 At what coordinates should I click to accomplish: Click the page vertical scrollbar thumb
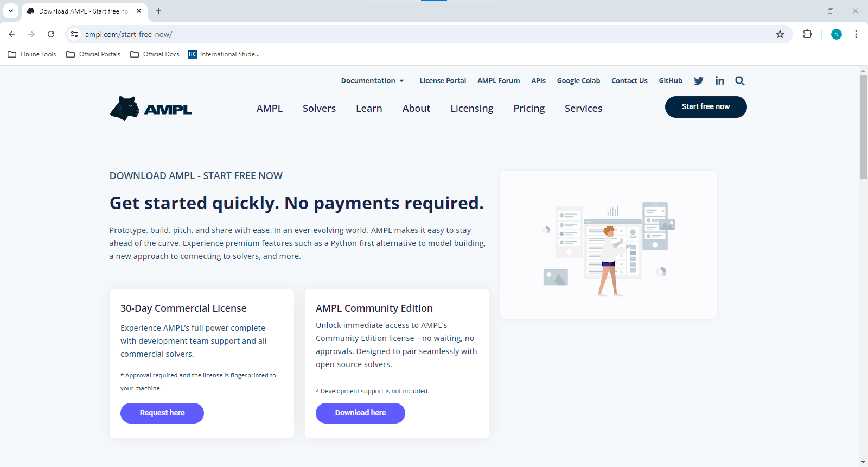pyautogui.click(x=863, y=127)
